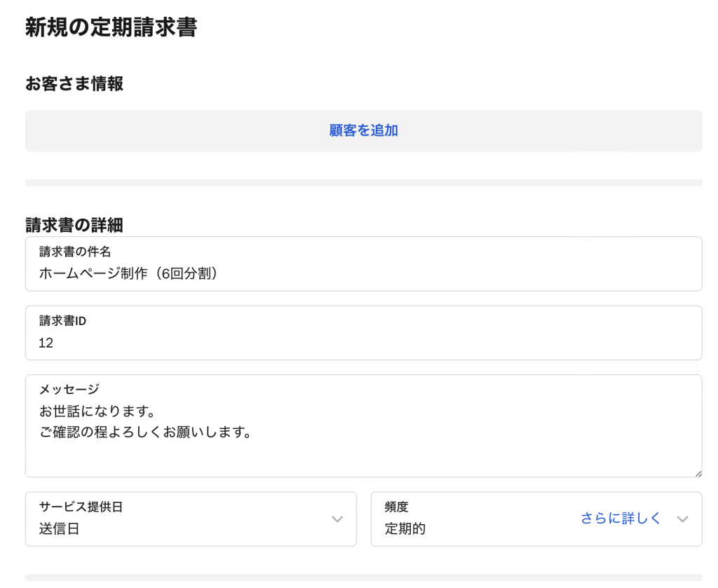Select the 定期的 frequency value
Image resolution: width=718 pixels, height=588 pixels.
(x=405, y=529)
